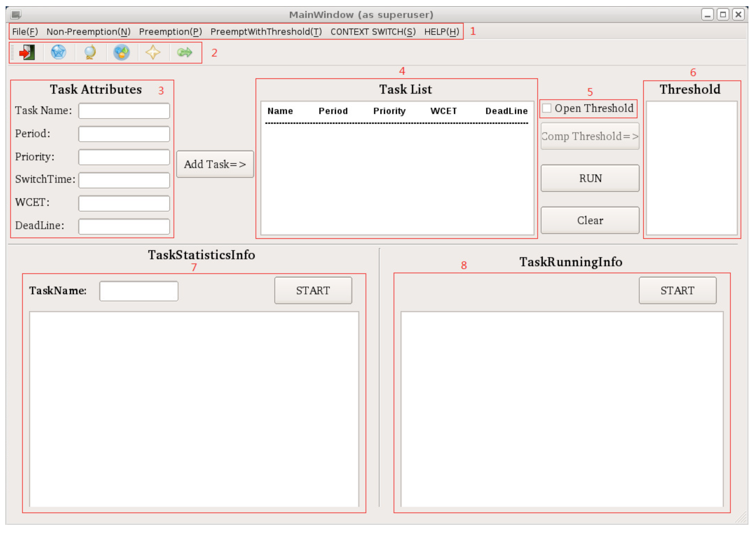Click the Priority column header text
756x533 pixels.
pyautogui.click(x=389, y=111)
